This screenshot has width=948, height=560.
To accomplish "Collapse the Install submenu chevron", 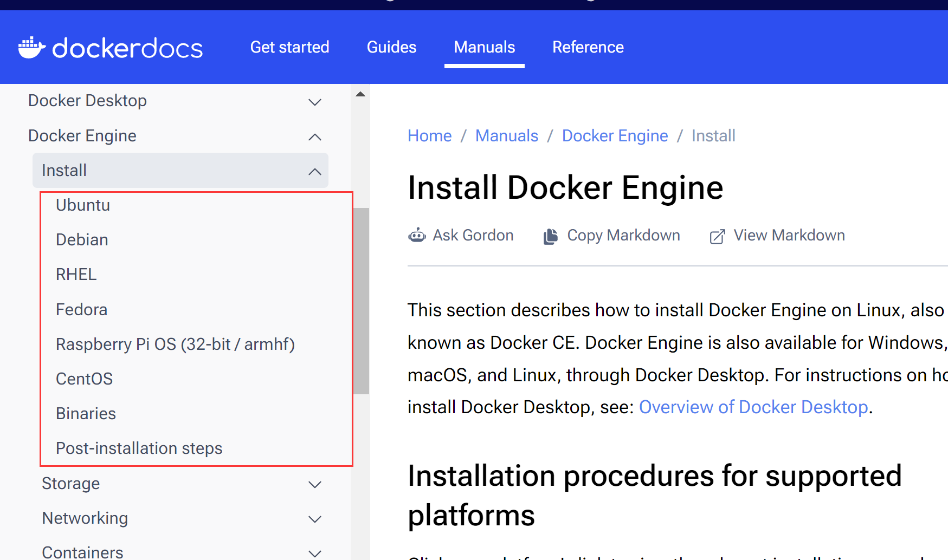I will tap(315, 172).
